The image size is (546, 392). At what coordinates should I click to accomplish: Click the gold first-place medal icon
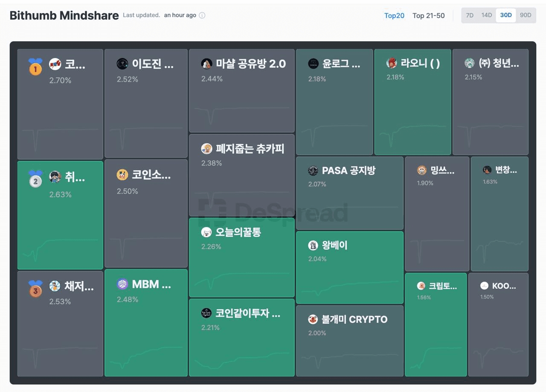(35, 67)
